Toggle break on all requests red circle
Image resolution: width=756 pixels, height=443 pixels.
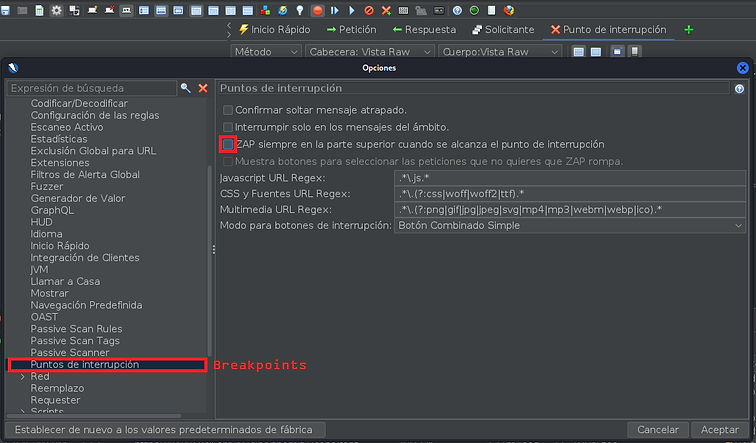[317, 10]
